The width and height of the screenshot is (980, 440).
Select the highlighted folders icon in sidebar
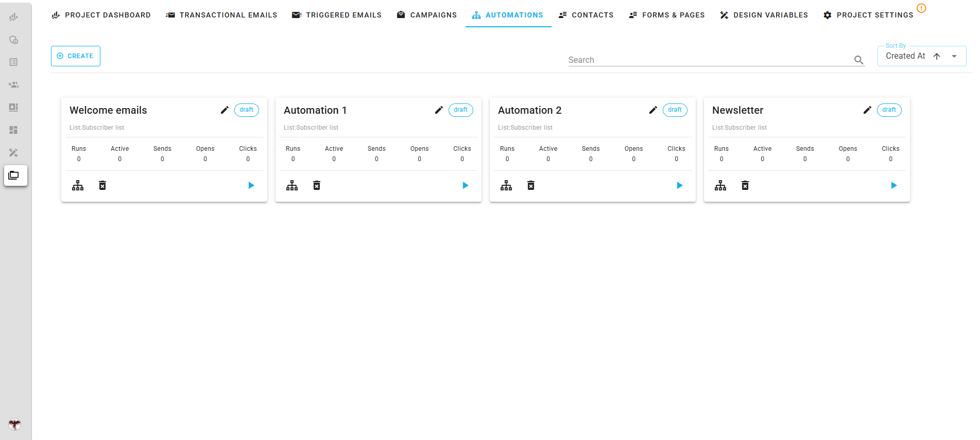tap(15, 175)
